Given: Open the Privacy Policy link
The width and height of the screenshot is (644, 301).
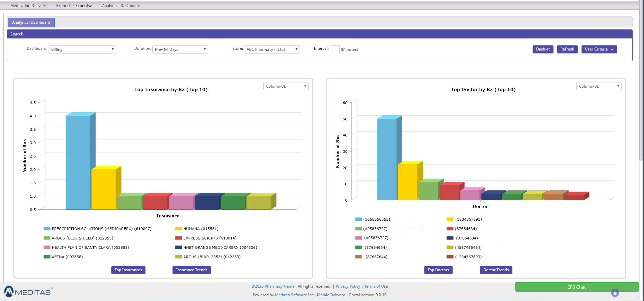Looking at the screenshot, I should [x=348, y=286].
